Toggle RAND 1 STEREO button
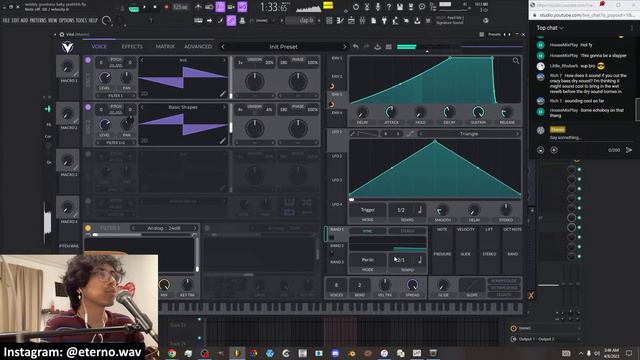This screenshot has width=640, height=360. click(x=407, y=231)
